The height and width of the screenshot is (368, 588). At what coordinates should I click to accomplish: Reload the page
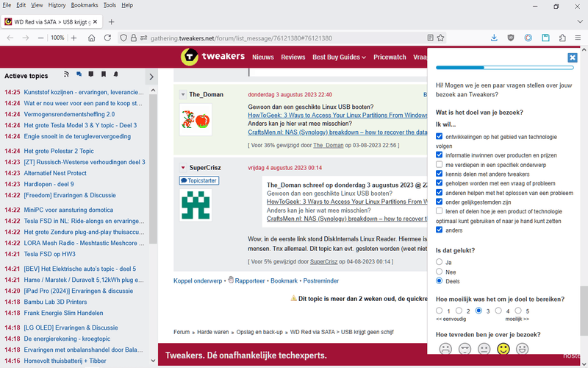(x=107, y=38)
